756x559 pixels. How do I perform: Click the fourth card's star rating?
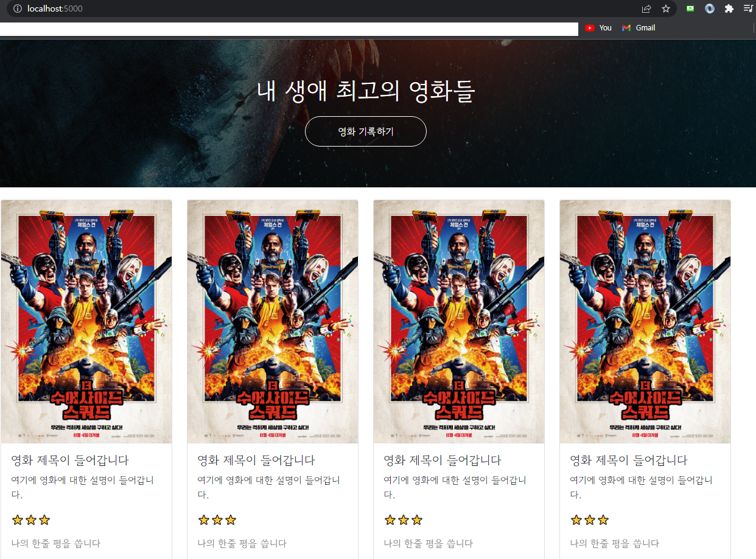pos(590,520)
